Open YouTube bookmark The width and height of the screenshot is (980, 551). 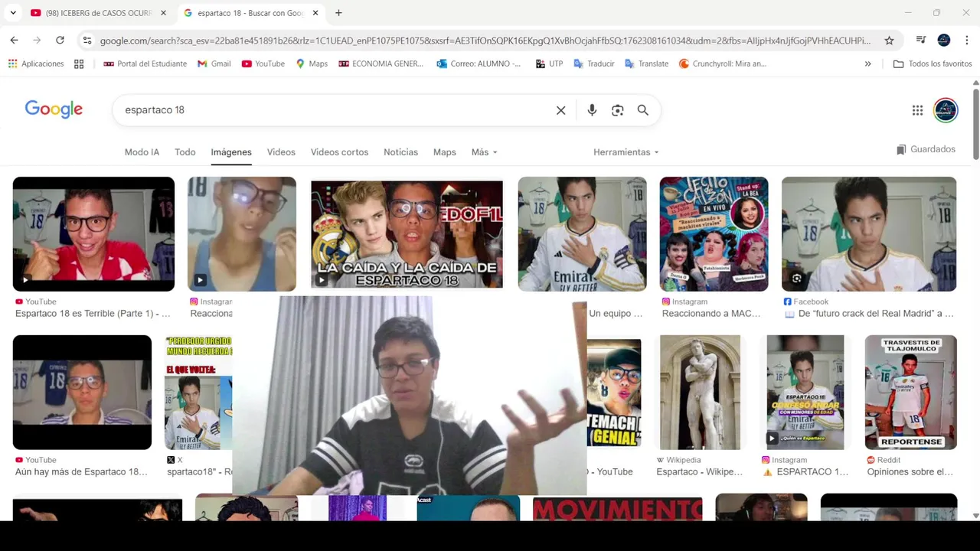point(263,64)
